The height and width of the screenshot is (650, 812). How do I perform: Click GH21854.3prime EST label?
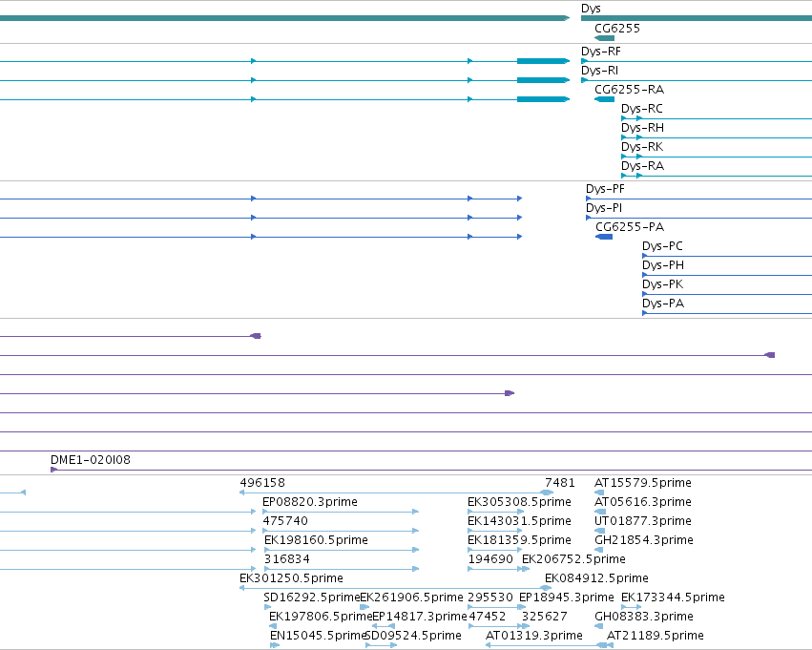(644, 540)
